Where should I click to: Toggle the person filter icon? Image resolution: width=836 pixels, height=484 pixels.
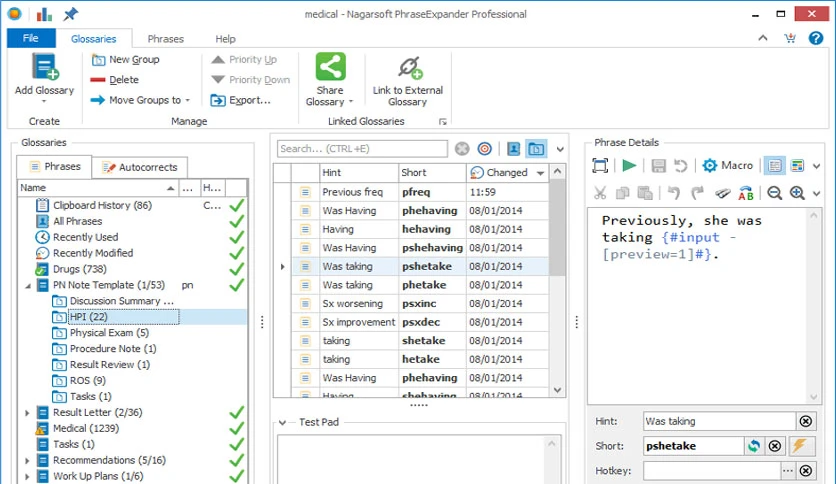coord(513,149)
